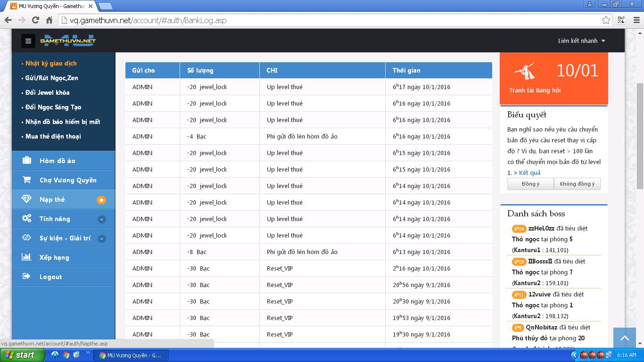Image resolution: width=644 pixels, height=362 pixels.
Task: Click the browser address bar
Action: (x=330, y=20)
